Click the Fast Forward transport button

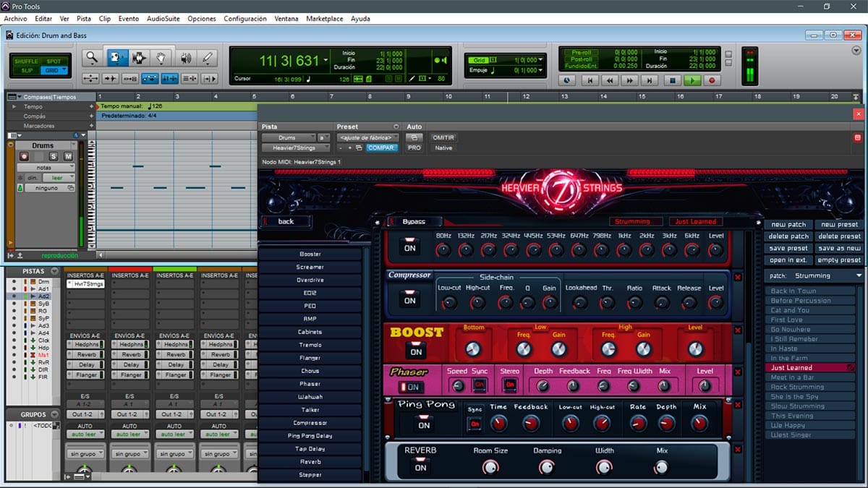point(630,81)
